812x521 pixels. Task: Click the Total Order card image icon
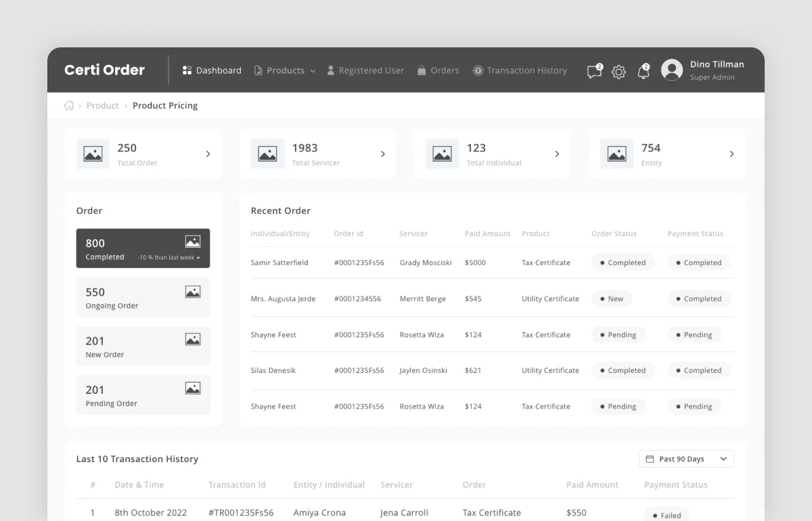[93, 154]
